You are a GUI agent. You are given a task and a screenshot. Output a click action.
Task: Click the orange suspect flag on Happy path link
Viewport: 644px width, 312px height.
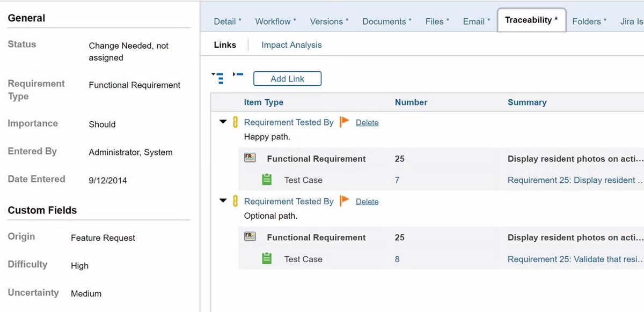tap(344, 122)
